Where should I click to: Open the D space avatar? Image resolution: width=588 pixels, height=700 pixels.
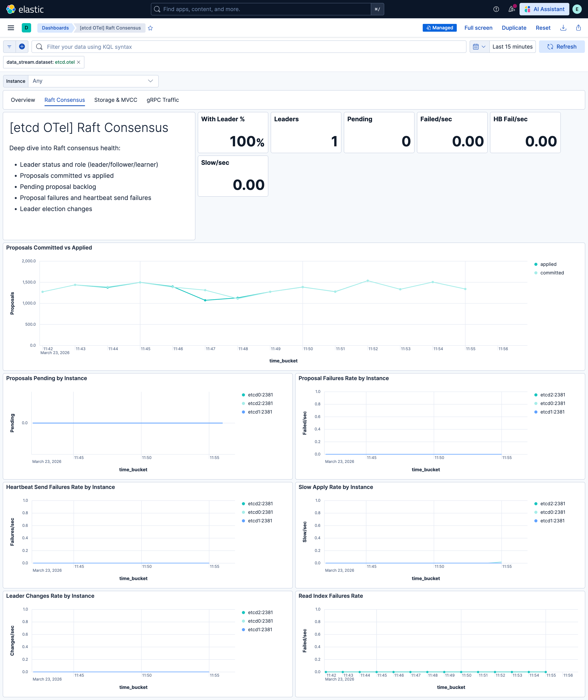coord(26,28)
